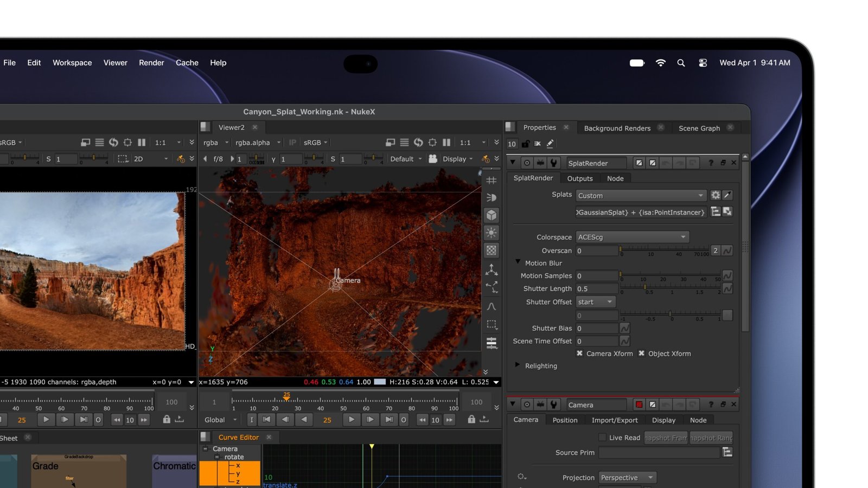The width and height of the screenshot is (868, 488).
Task: Open the SplatRender help question mark
Action: (x=711, y=163)
